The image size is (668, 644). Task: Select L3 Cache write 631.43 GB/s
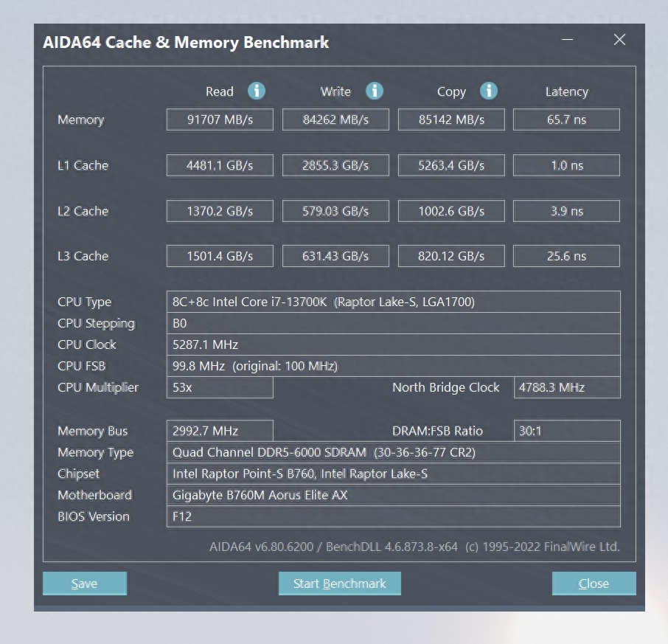335,256
